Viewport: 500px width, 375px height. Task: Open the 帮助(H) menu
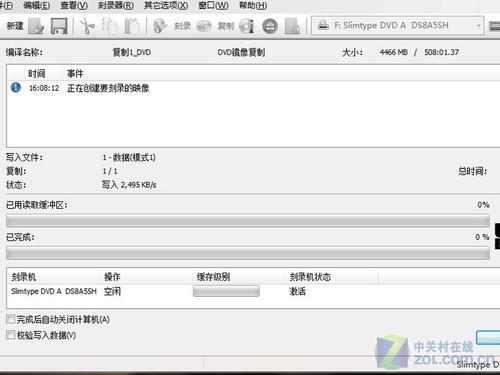[x=253, y=6]
